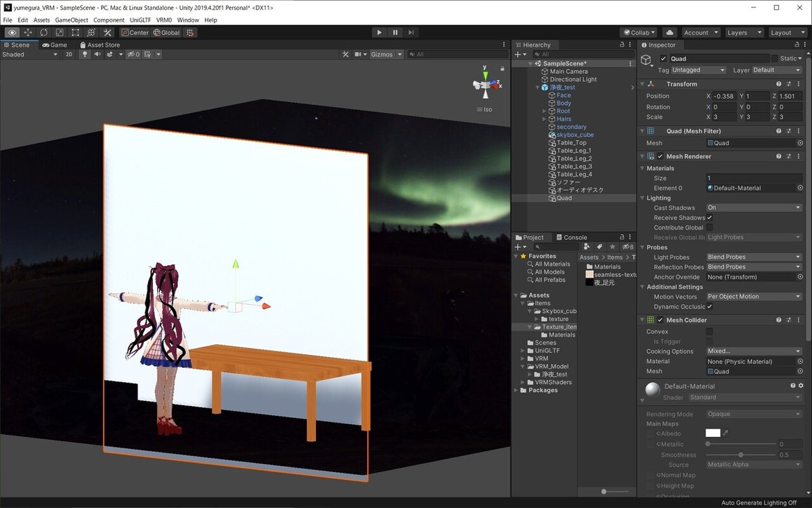The image size is (812, 508).
Task: Toggle scene lighting bulb icon
Action: pyautogui.click(x=85, y=54)
